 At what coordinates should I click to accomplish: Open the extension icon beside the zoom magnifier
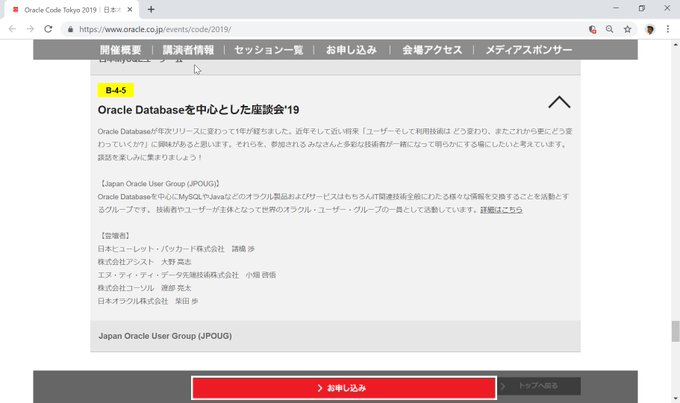[592, 29]
